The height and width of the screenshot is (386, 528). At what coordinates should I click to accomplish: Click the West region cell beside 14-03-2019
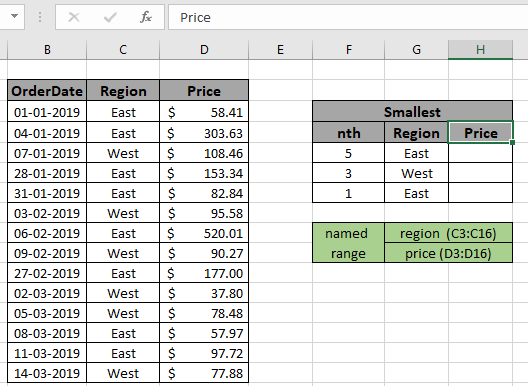point(123,373)
